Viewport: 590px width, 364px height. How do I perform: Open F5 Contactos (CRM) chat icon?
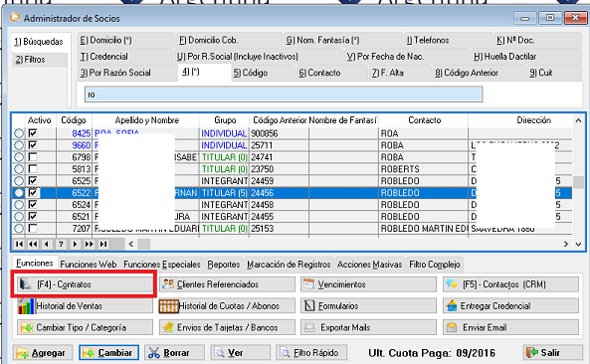tap(451, 284)
